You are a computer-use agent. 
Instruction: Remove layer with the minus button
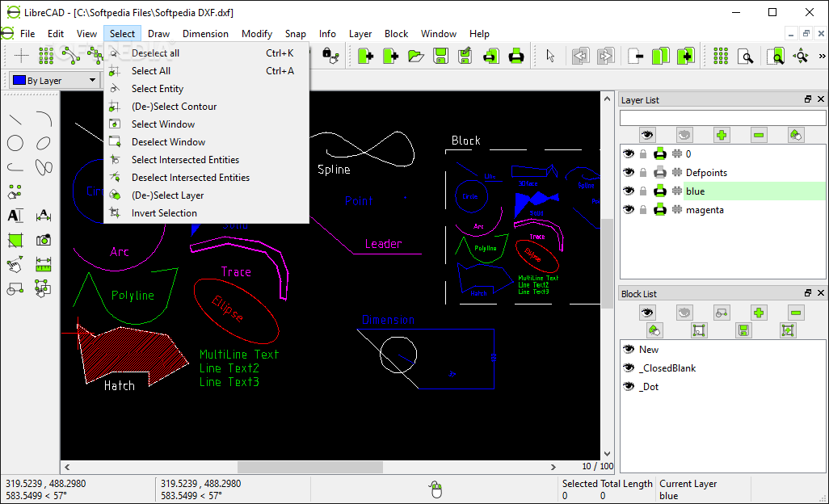point(758,135)
